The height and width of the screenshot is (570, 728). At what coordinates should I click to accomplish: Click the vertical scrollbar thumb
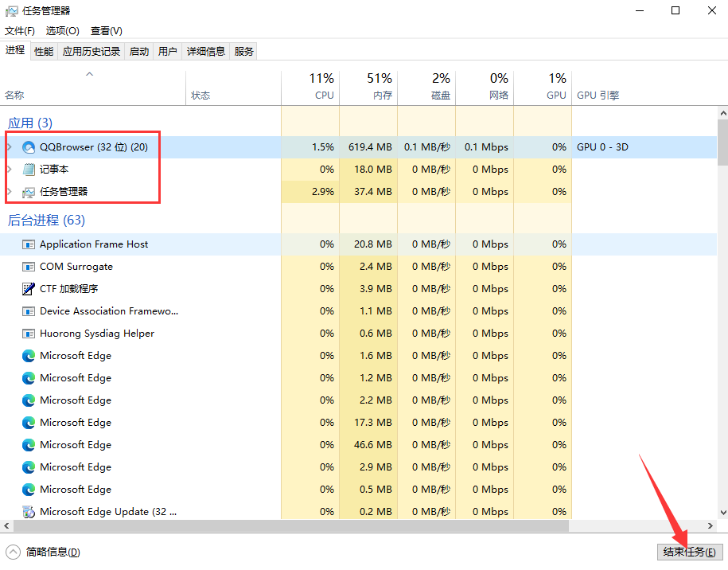pyautogui.click(x=723, y=142)
